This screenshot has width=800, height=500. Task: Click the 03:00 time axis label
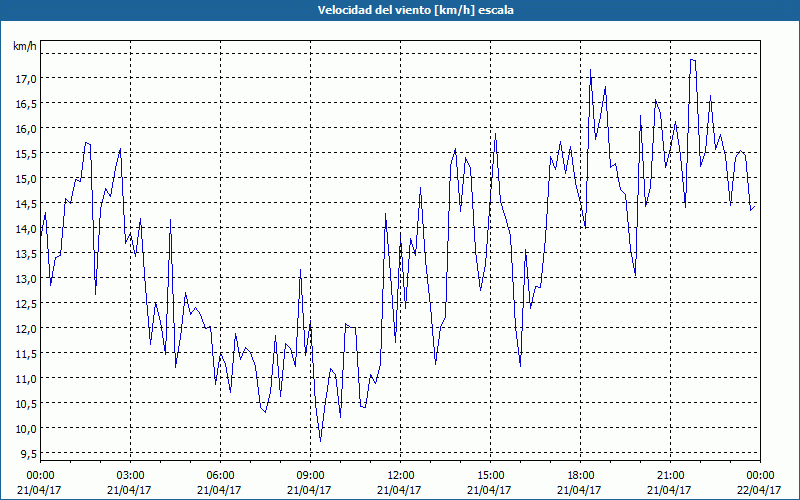point(130,475)
